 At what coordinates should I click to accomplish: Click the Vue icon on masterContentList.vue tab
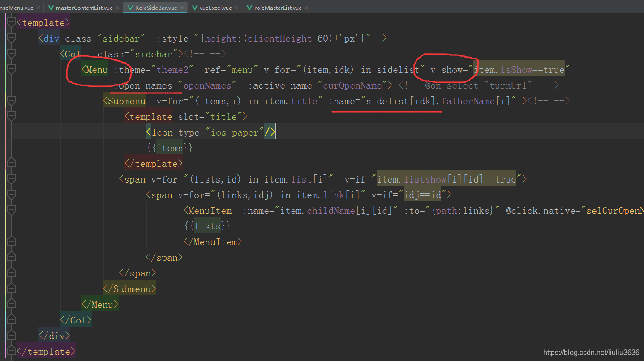coord(51,8)
